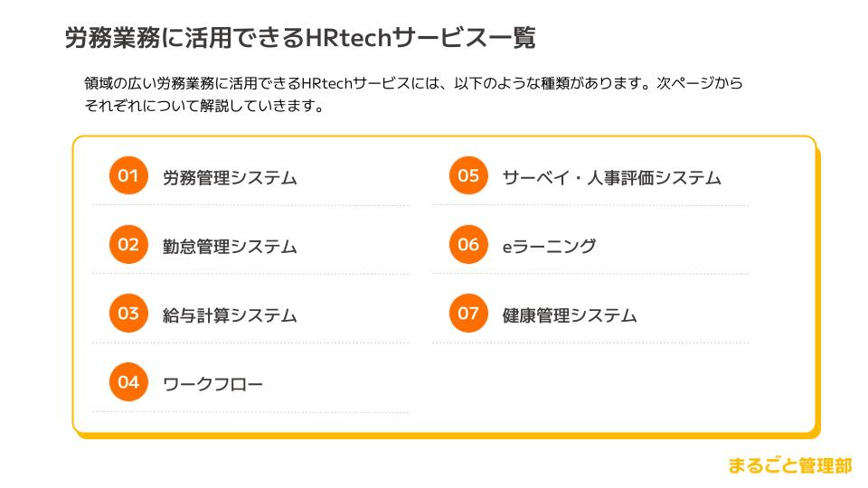
Task: Click the intro line starting with 領域の広い労務業務
Action: (413, 84)
